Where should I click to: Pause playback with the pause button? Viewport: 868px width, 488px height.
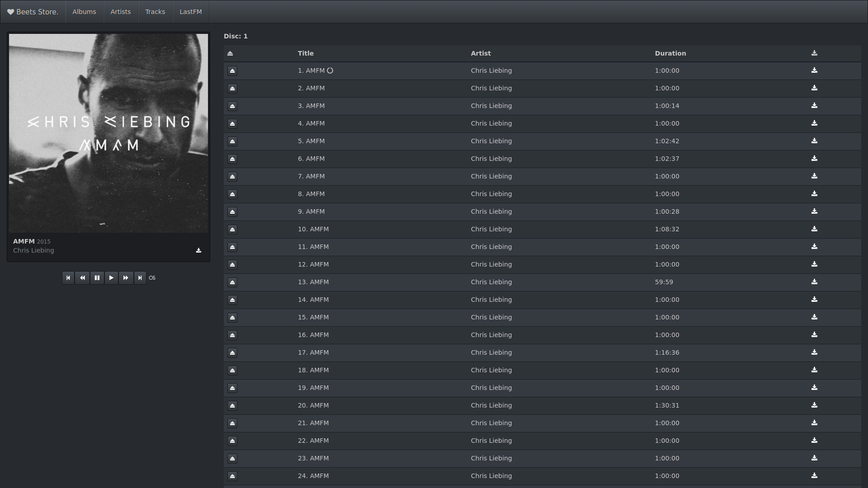click(97, 278)
